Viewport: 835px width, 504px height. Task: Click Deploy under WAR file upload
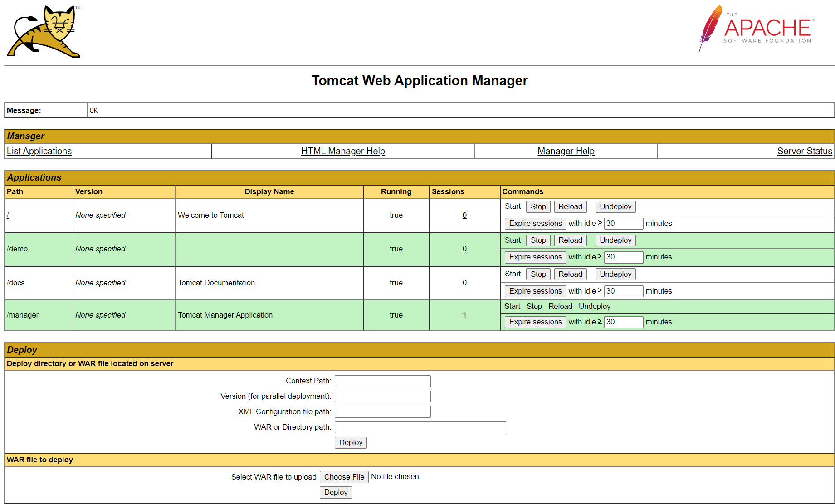[x=336, y=492]
